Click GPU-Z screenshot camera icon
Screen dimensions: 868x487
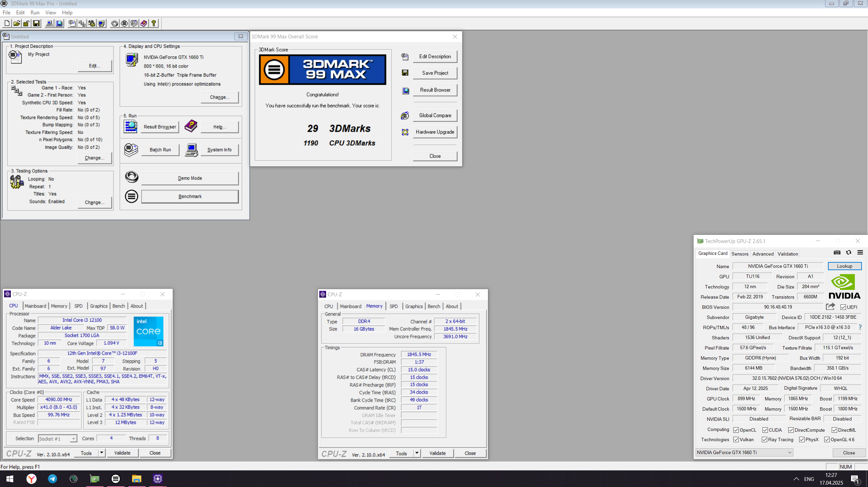837,252
